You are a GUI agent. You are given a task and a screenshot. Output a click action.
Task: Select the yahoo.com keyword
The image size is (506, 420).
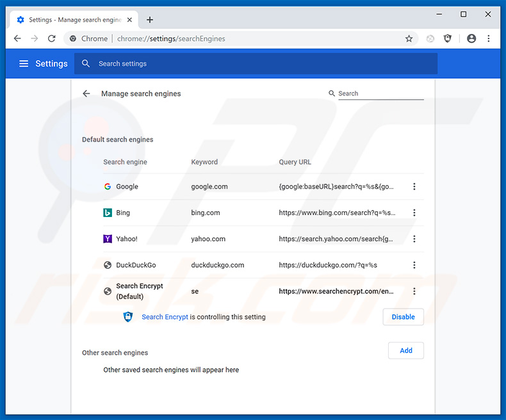click(x=208, y=239)
